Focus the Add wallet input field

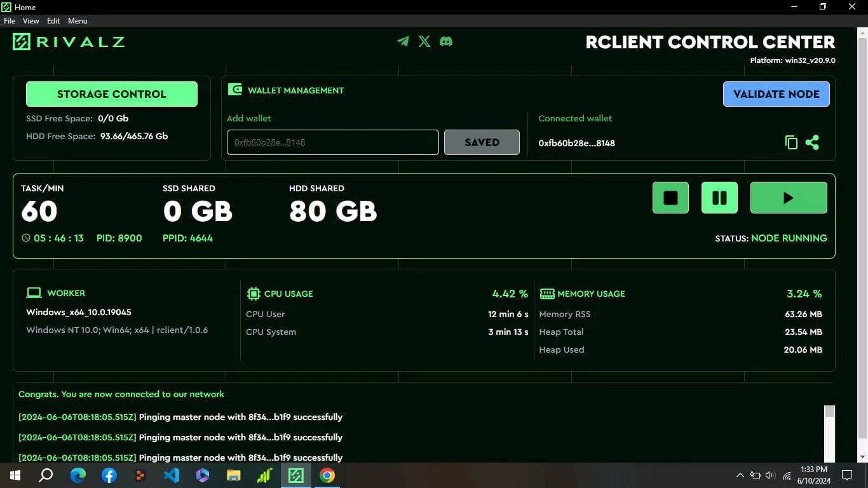(x=333, y=142)
